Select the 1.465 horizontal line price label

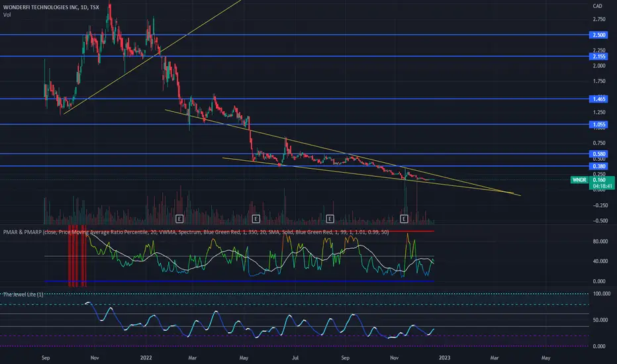598,99
